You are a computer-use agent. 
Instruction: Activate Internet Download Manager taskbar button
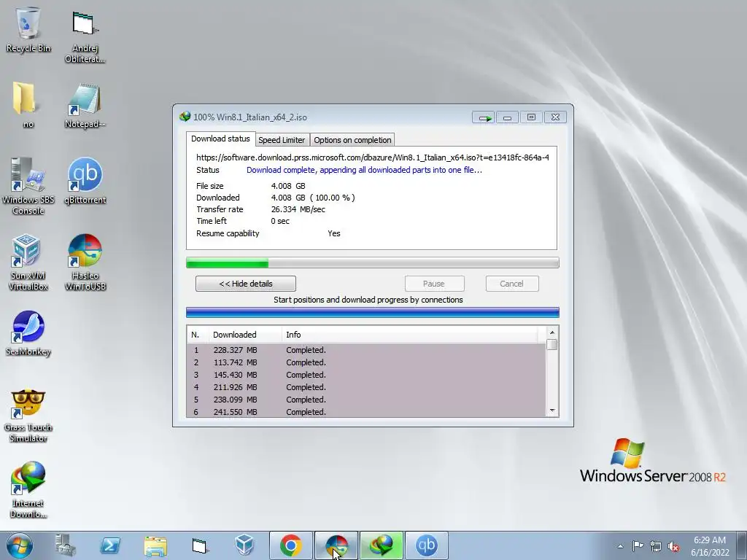(x=382, y=545)
